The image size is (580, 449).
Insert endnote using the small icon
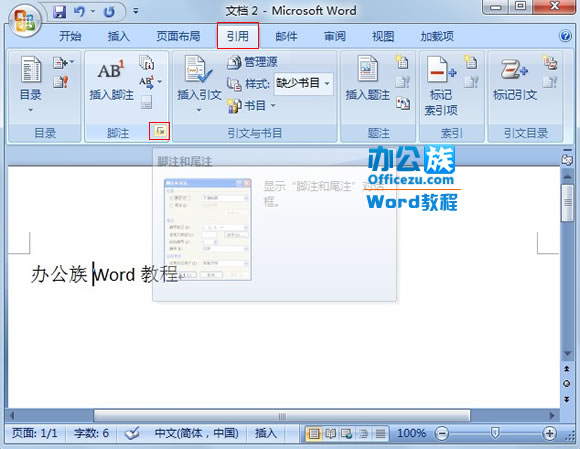pos(147,63)
